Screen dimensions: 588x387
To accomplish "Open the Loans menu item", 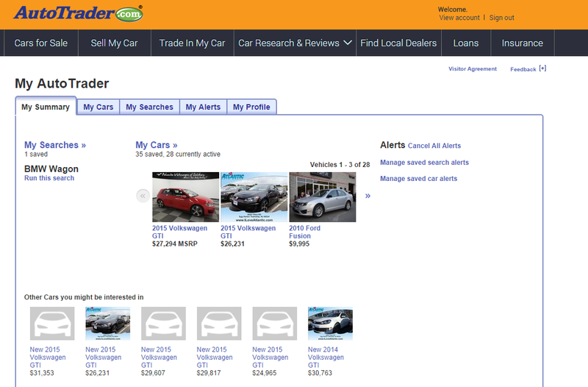I will point(466,43).
